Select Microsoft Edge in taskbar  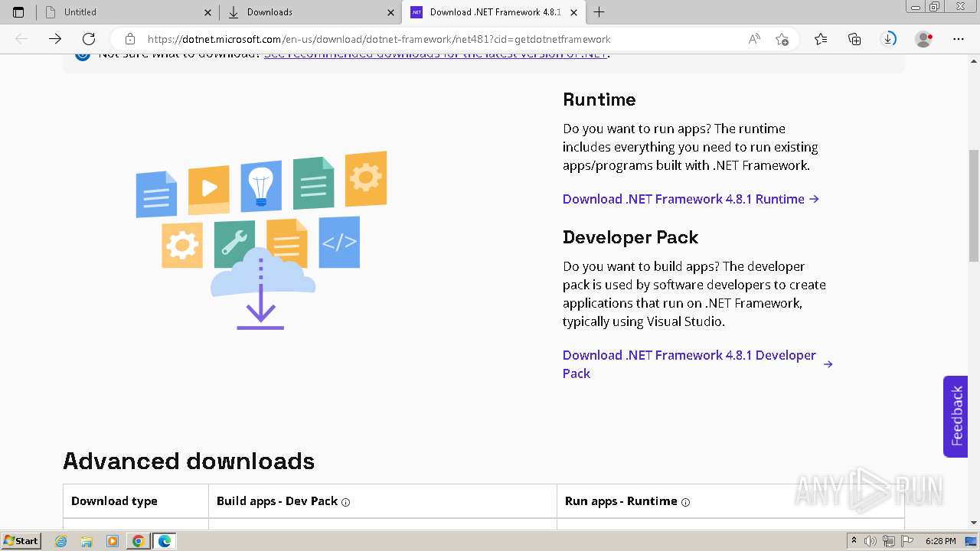[x=164, y=541]
